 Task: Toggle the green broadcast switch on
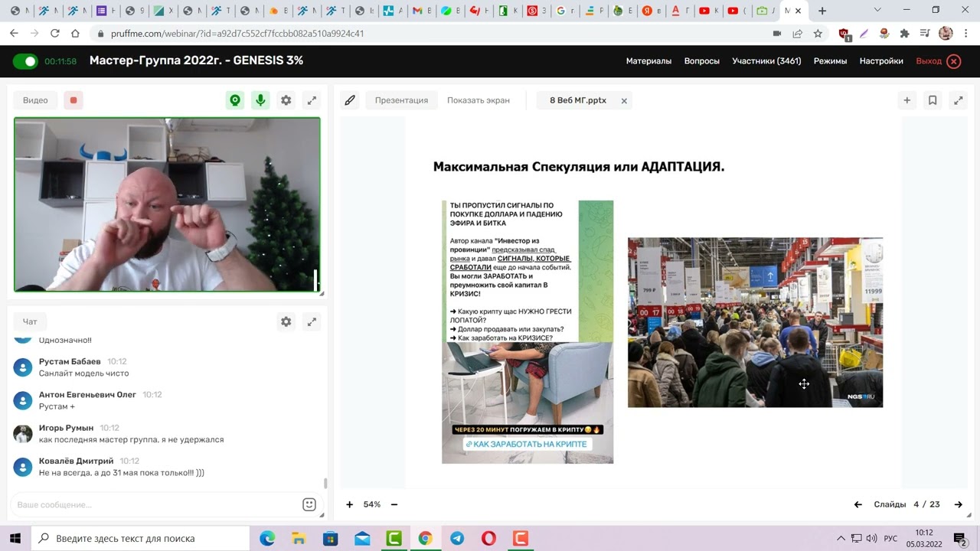click(x=25, y=60)
